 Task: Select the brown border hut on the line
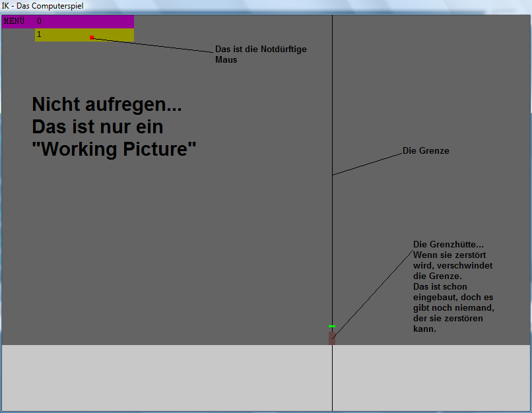coord(332,338)
